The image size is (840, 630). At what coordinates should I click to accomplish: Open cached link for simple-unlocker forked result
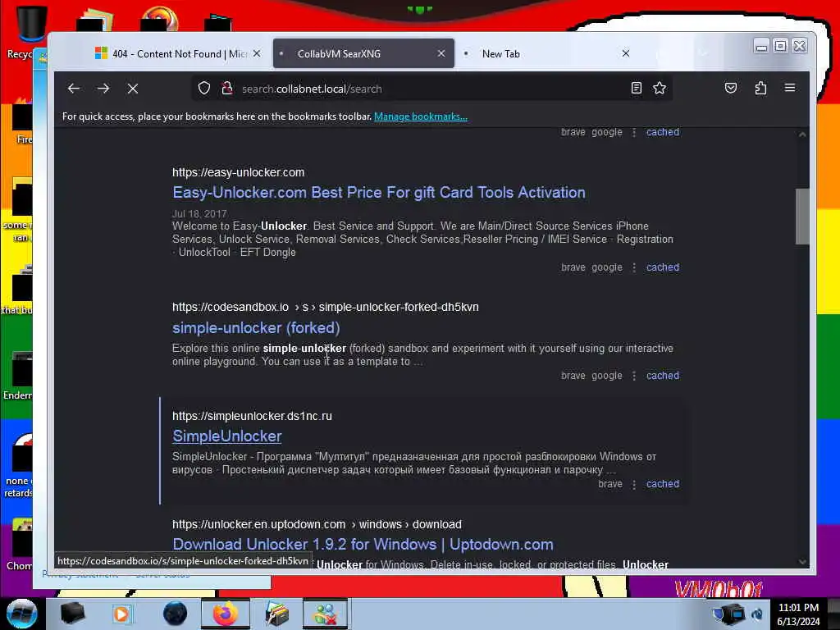(x=663, y=376)
